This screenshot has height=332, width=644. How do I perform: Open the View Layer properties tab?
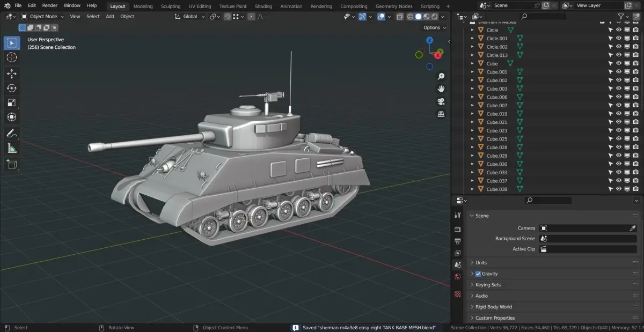(x=458, y=253)
